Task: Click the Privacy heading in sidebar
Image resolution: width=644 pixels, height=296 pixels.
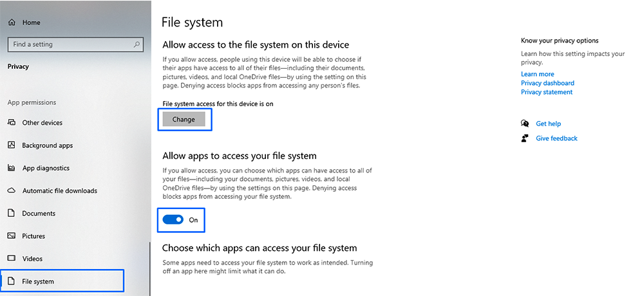Action: 18,66
